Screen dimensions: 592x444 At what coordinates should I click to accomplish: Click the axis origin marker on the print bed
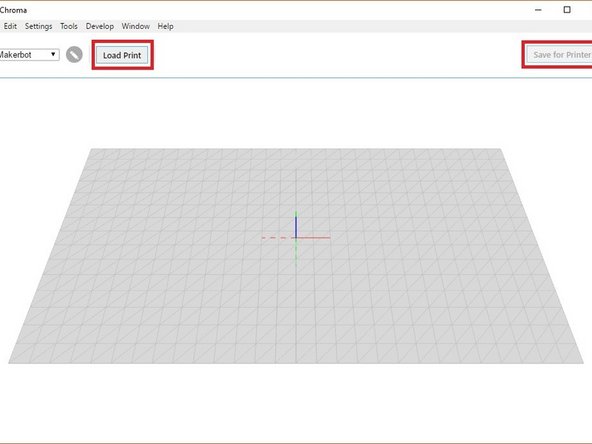click(x=296, y=237)
